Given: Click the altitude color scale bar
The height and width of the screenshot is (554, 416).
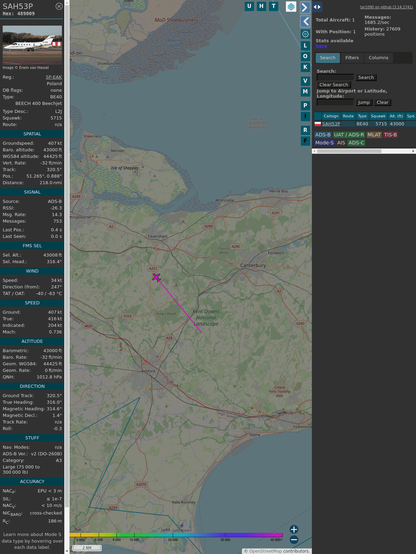Looking at the screenshot, I should click(x=176, y=535).
